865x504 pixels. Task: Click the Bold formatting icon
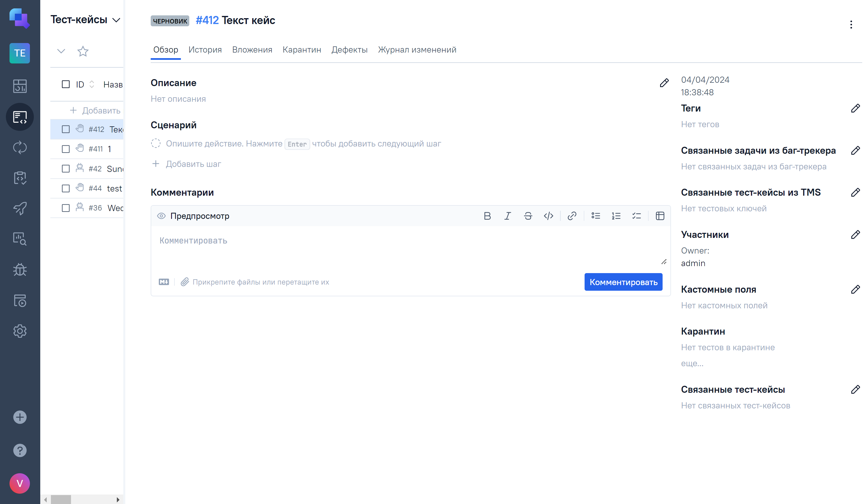point(487,216)
